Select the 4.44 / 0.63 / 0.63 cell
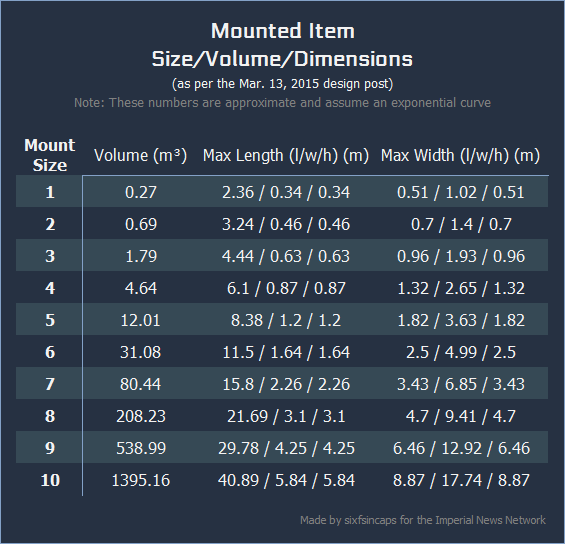Image resolution: width=565 pixels, height=544 pixels. click(286, 256)
